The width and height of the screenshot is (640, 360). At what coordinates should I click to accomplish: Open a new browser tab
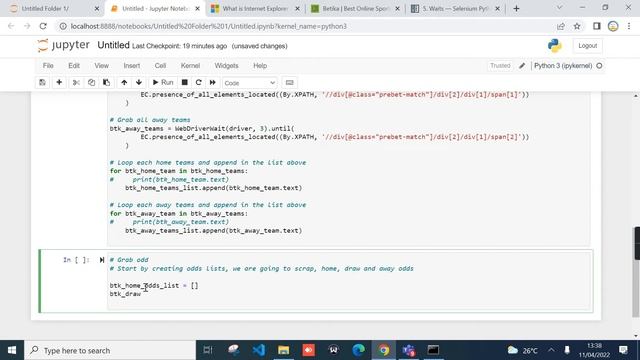click(516, 9)
